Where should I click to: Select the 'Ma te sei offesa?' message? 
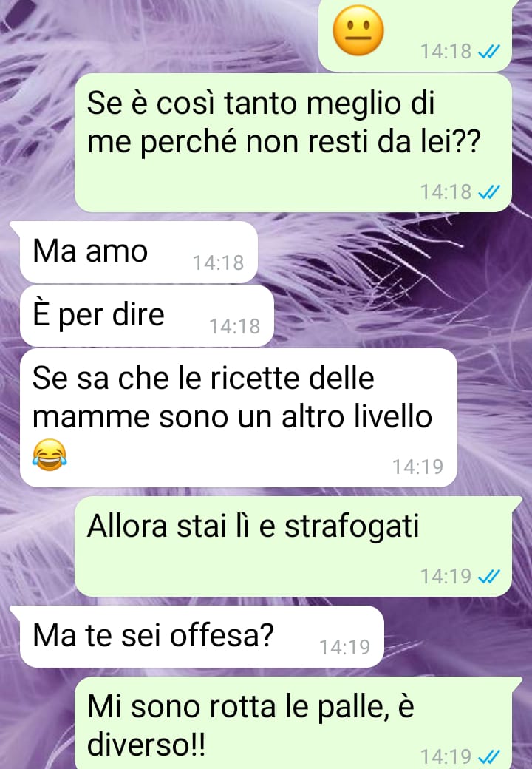[x=201, y=637]
